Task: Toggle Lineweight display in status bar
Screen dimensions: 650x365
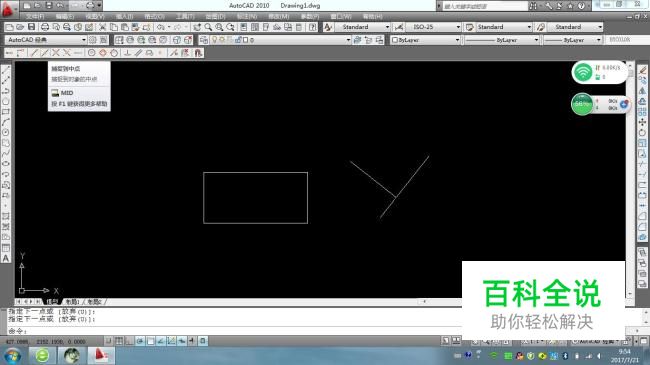Action: pyautogui.click(x=192, y=341)
